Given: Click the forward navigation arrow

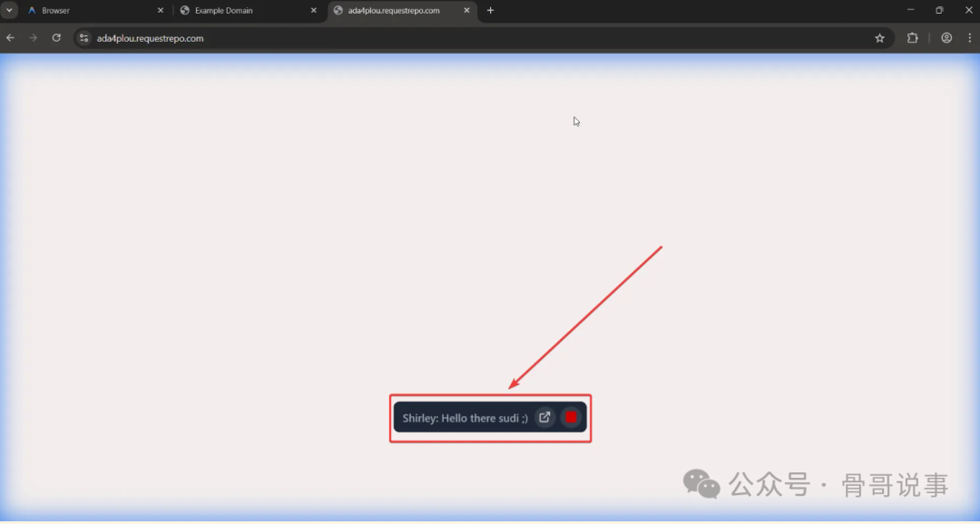Looking at the screenshot, I should pos(34,38).
